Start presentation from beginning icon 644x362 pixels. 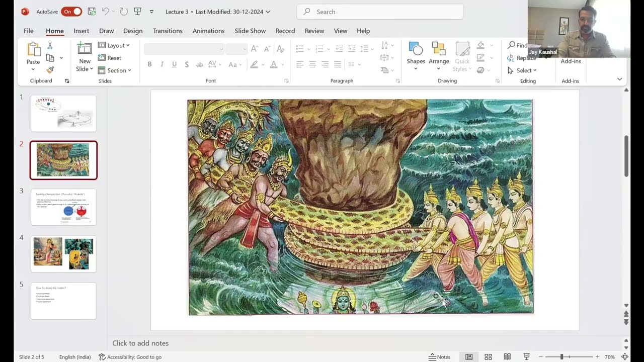click(137, 12)
